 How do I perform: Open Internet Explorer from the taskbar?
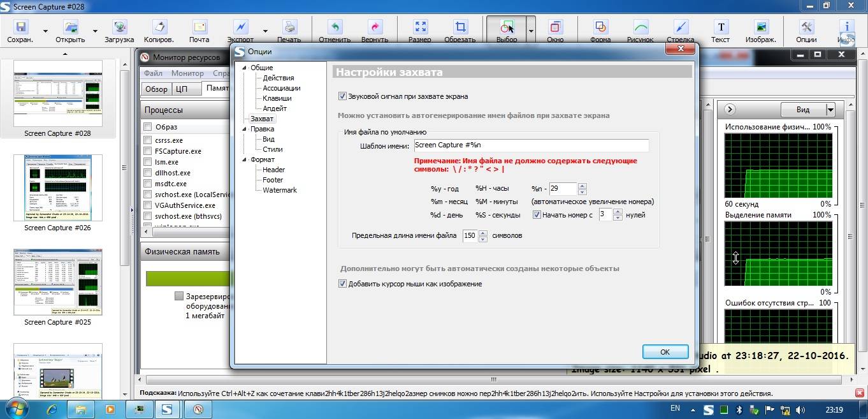point(52,409)
